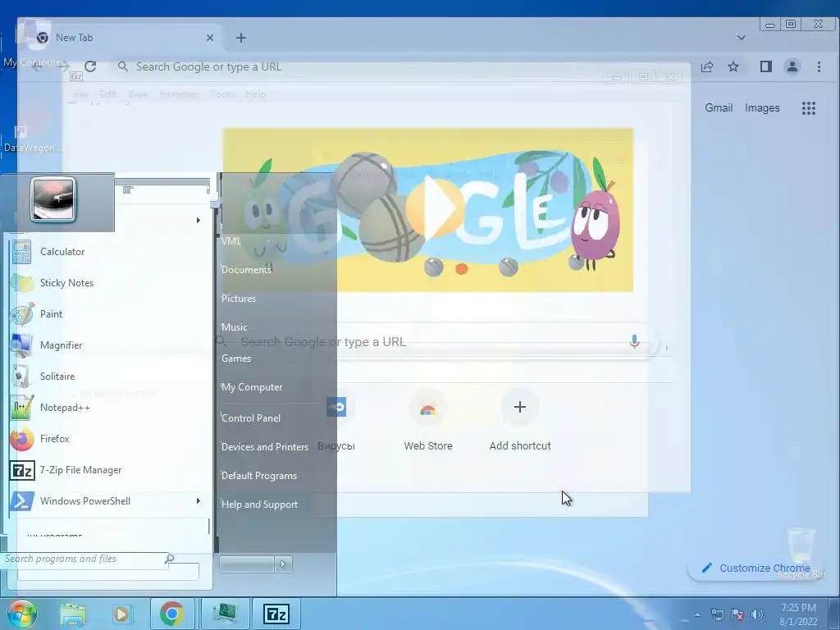The image size is (840, 630).
Task: Open Documents from the Start menu
Action: (246, 269)
